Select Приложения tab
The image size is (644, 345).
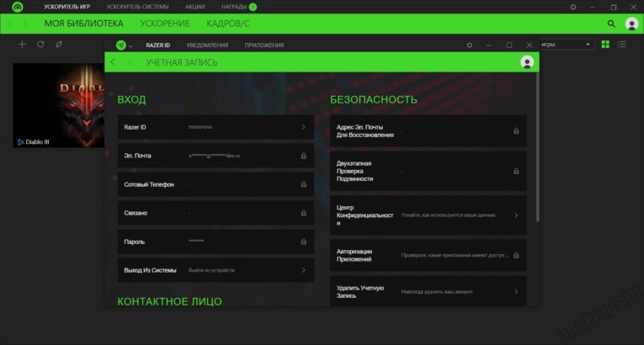264,45
